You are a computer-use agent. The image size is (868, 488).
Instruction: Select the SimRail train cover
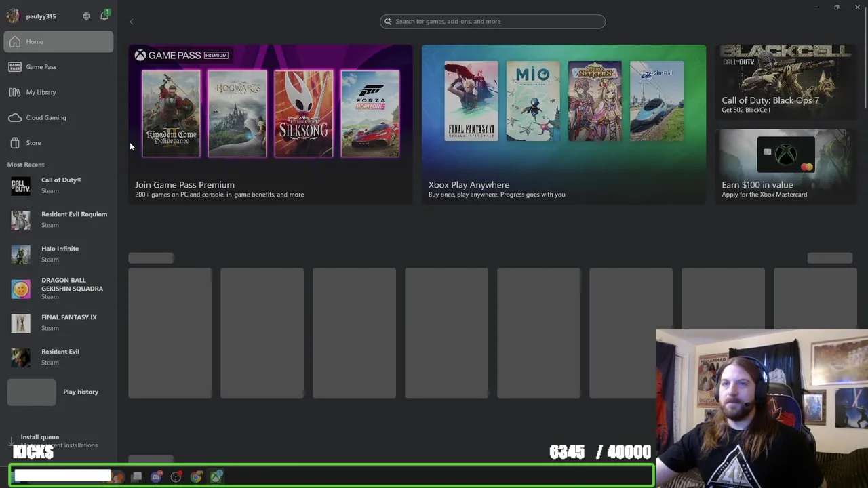[x=656, y=101]
